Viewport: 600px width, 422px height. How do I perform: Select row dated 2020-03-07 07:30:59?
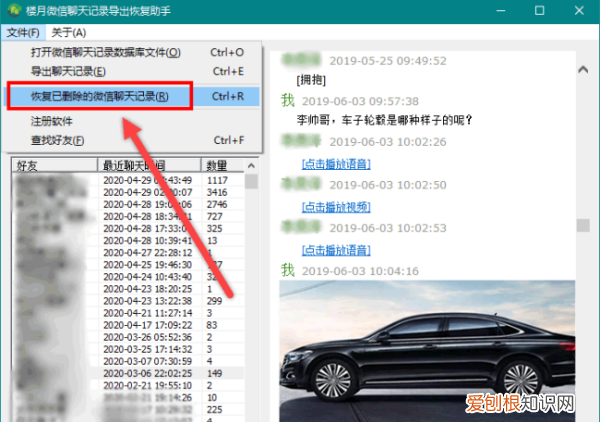128,361
